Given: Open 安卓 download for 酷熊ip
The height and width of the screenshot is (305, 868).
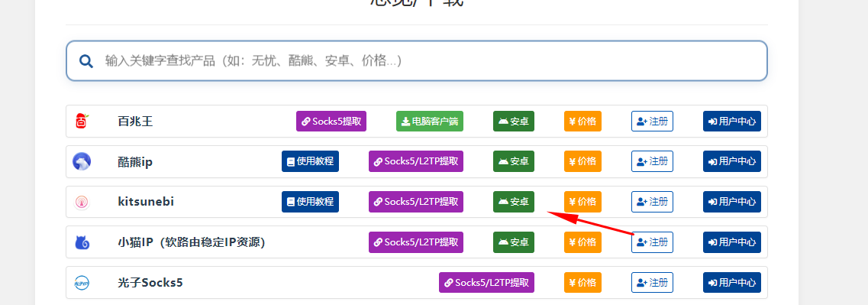Looking at the screenshot, I should [x=514, y=161].
